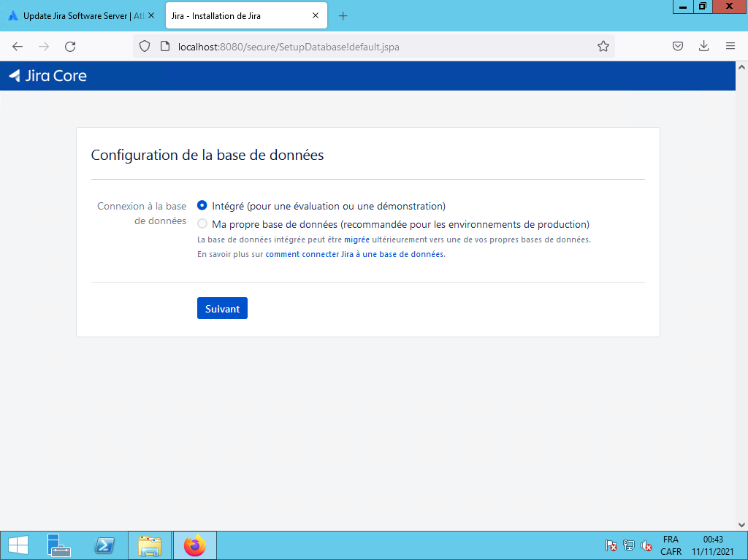The width and height of the screenshot is (748, 560).
Task: Click the page info icon in the address bar
Action: pyautogui.click(x=165, y=46)
